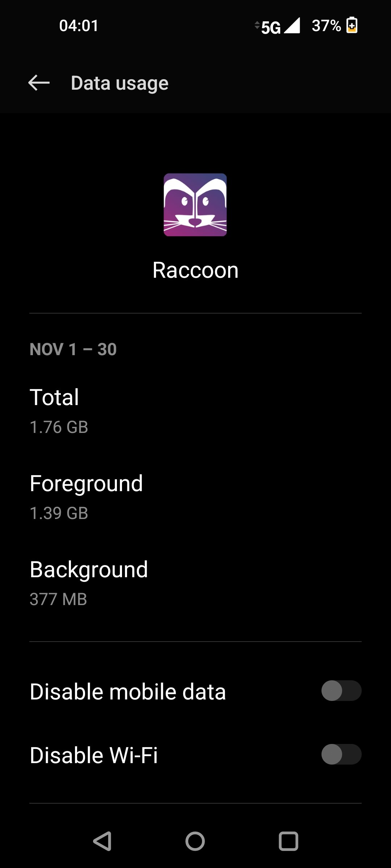Tap the Raccoon app icon
The image size is (391, 868).
coord(195,205)
